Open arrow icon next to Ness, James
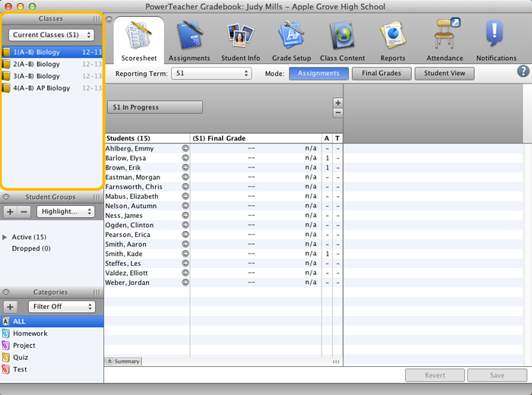This screenshot has width=532, height=395. coord(185,215)
